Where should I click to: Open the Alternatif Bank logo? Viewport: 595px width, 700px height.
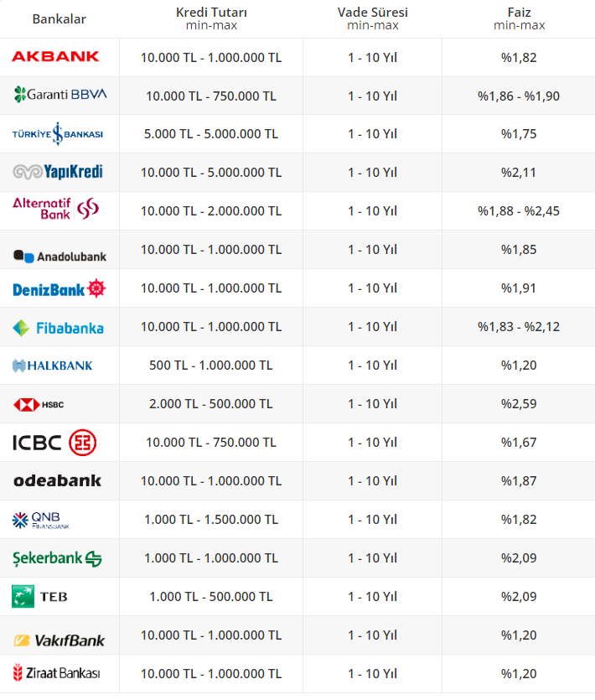pyautogui.click(x=56, y=208)
